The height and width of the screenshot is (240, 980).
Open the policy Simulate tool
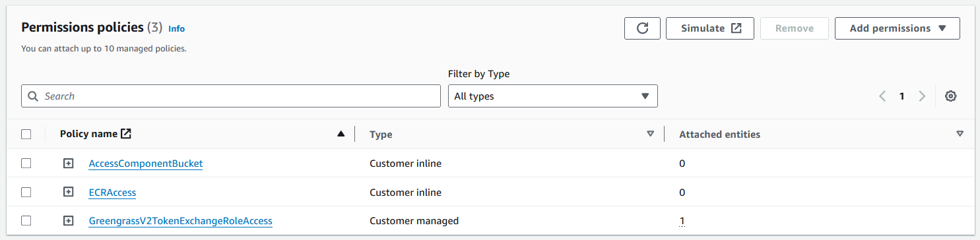[710, 28]
